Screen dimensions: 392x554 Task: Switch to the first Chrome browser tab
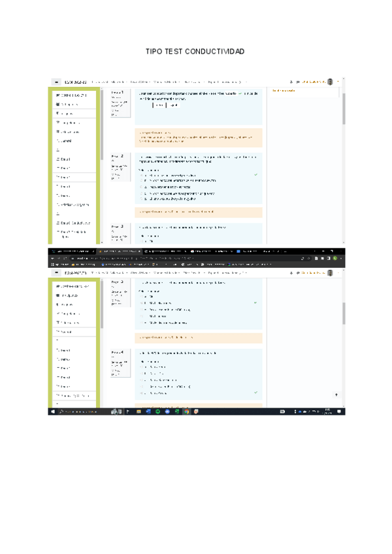tap(72, 251)
